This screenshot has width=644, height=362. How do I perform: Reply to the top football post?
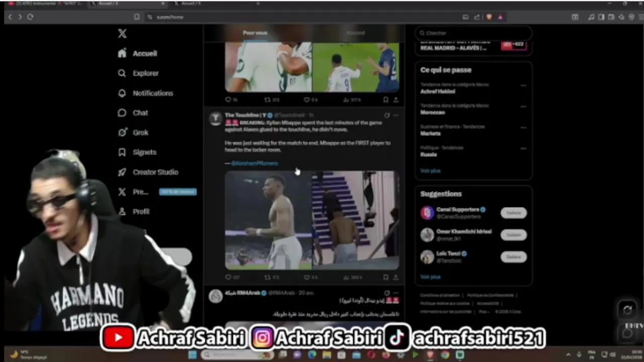coord(230,100)
